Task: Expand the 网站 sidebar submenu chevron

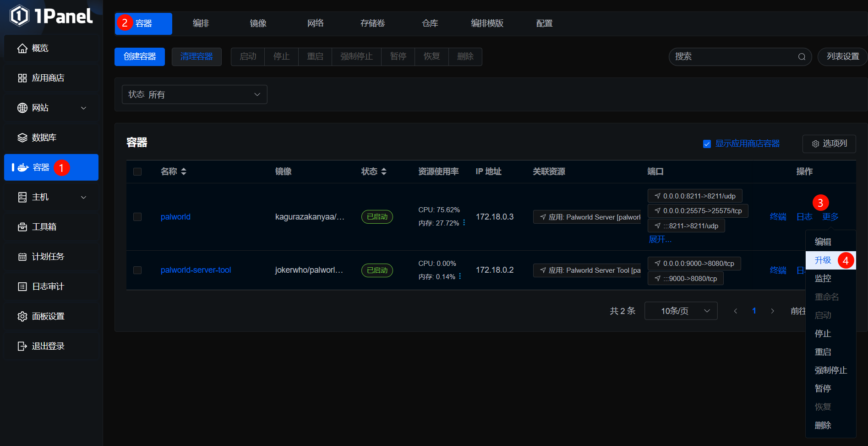Action: tap(83, 108)
